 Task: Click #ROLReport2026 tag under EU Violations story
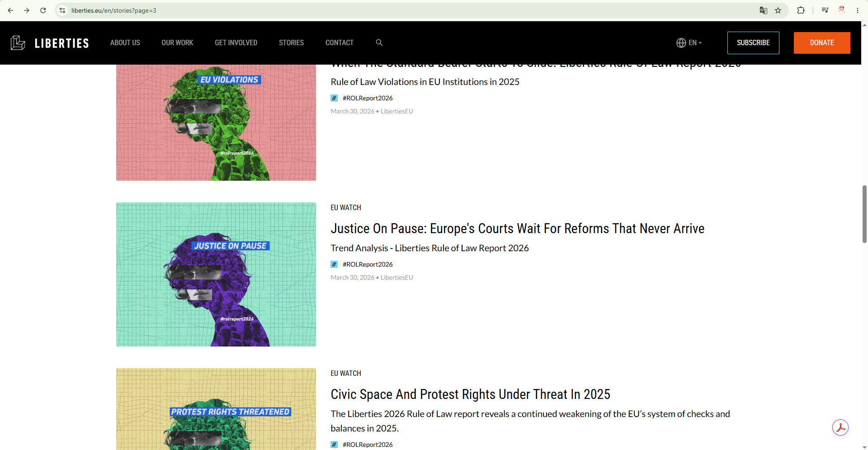point(368,98)
